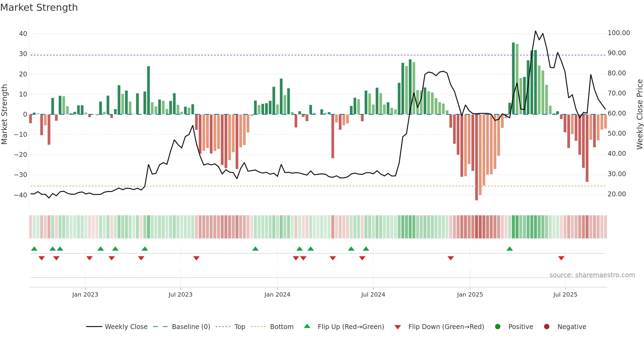Click the 20.00 right axis price label

click(617, 194)
